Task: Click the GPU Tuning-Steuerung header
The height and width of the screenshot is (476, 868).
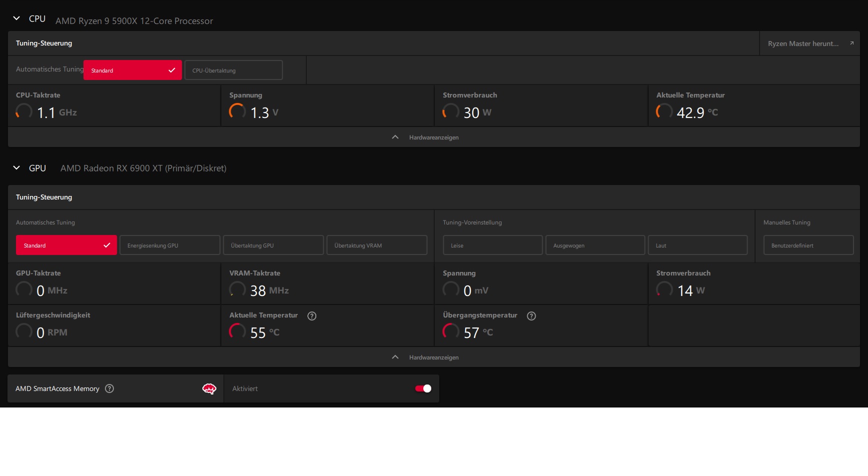Action: click(44, 197)
